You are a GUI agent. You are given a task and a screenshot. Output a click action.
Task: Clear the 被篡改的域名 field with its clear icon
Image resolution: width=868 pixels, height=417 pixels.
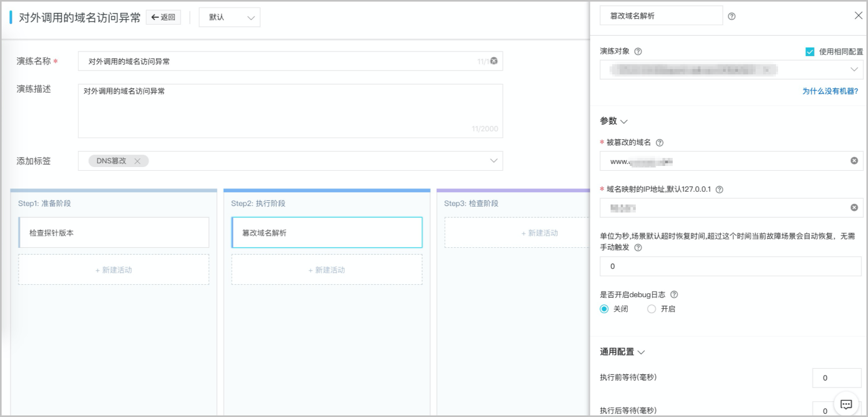point(854,161)
